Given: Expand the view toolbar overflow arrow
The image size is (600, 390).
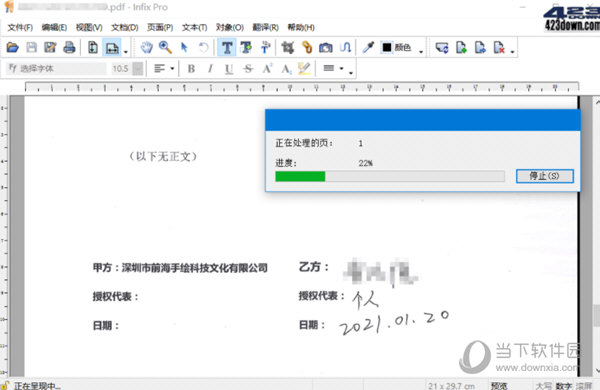Looking at the screenshot, I should [126, 52].
